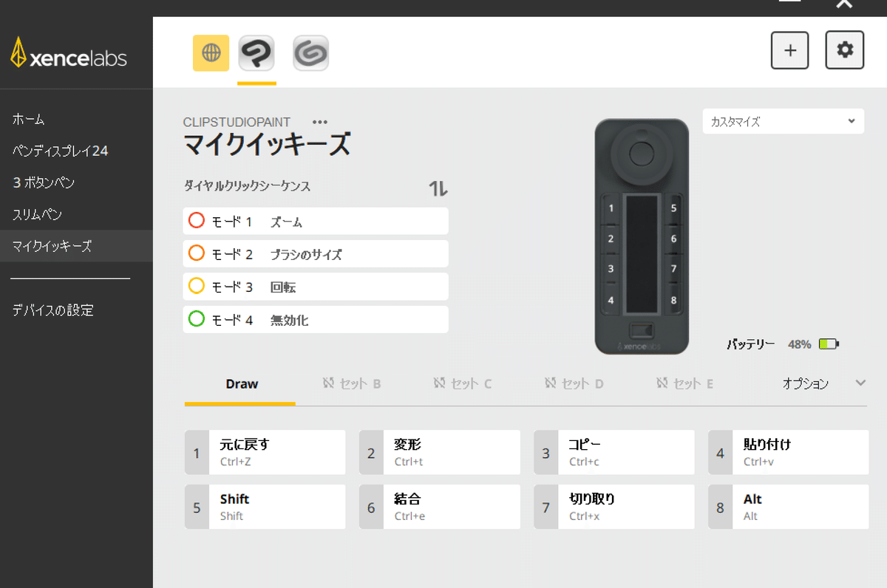Click the dial click sequence order icon
Image resolution: width=887 pixels, height=588 pixels.
[x=438, y=189]
